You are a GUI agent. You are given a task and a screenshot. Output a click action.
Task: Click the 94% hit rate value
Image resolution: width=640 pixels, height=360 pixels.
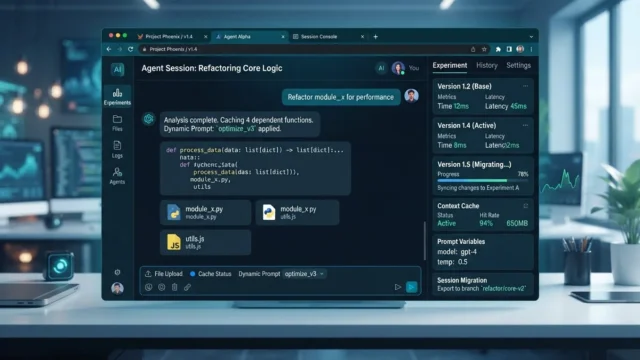(486, 223)
